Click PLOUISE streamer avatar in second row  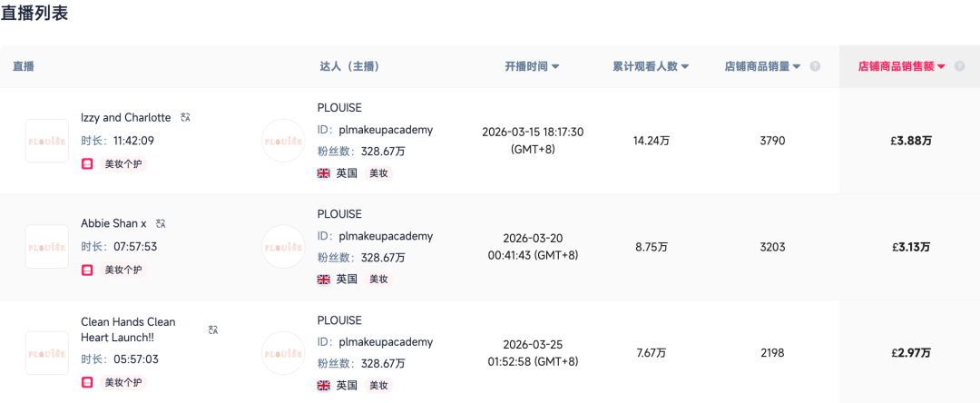(x=283, y=247)
